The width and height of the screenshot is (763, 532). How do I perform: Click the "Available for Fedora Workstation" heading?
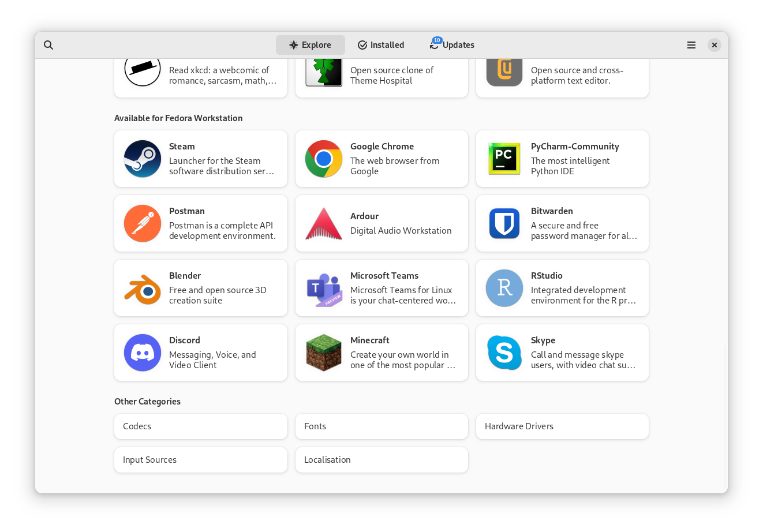click(178, 118)
